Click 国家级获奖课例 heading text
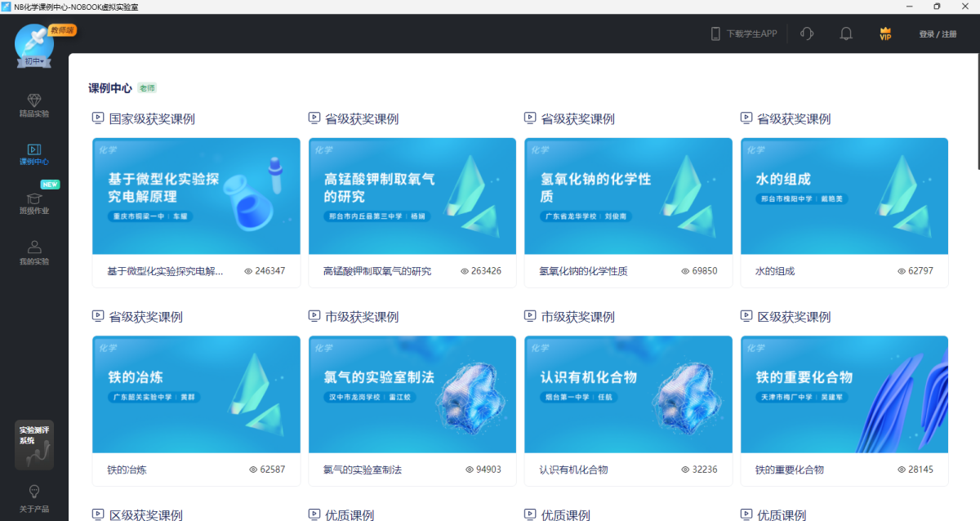 pyautogui.click(x=152, y=118)
